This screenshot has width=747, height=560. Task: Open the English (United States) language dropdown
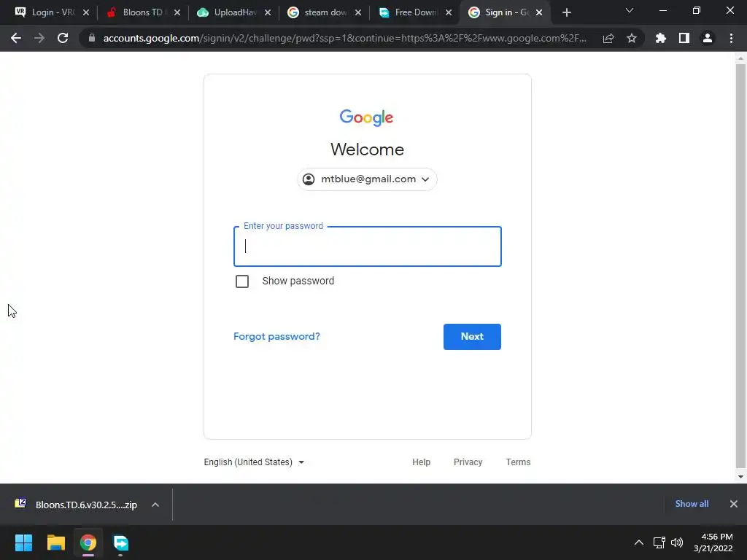tap(254, 462)
